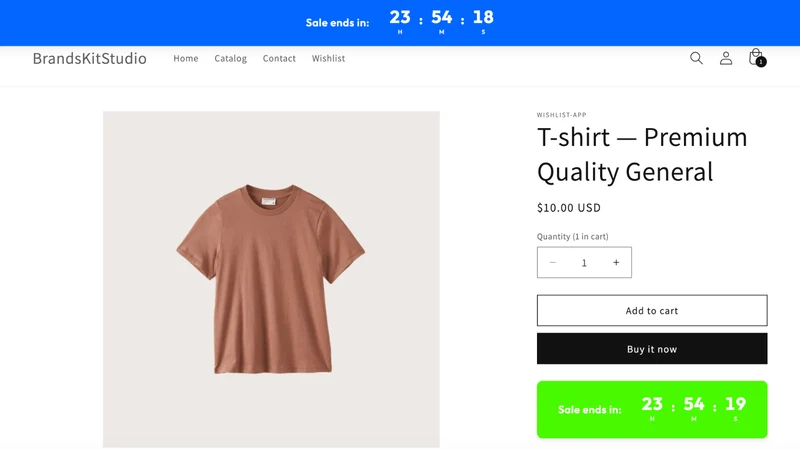Open the search magnifier icon
800x450 pixels.
click(696, 58)
